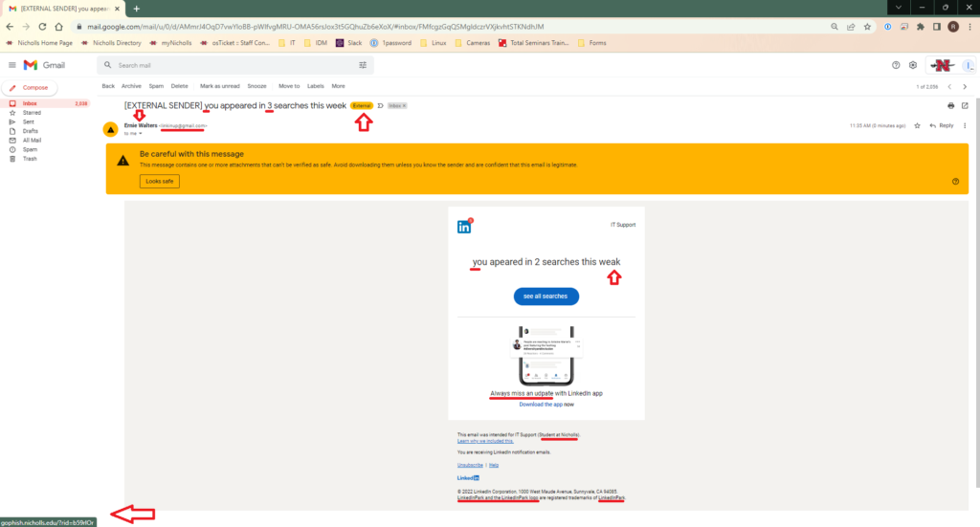980x527 pixels.
Task: Click 'Learn why we included this' link
Action: point(485,441)
